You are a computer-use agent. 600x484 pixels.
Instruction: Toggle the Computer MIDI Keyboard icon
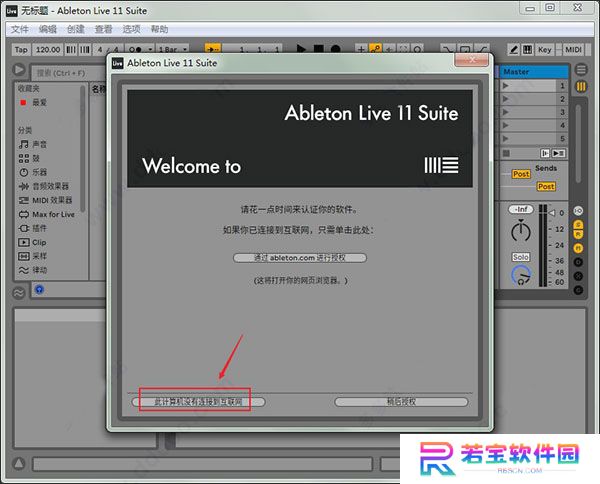pos(527,49)
